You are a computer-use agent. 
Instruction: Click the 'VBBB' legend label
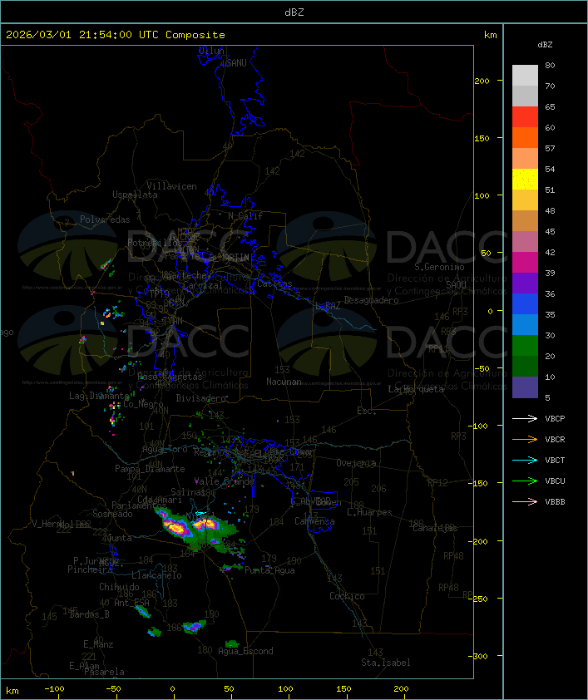click(555, 502)
